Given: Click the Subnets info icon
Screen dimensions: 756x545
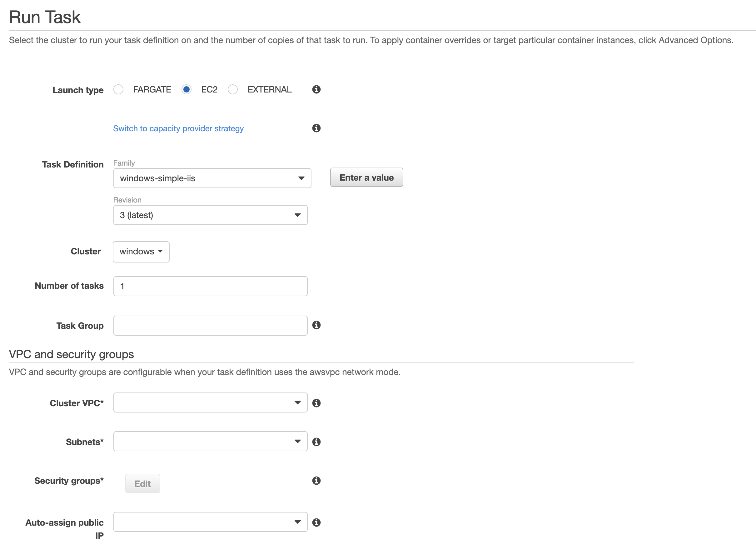Looking at the screenshot, I should (x=316, y=442).
